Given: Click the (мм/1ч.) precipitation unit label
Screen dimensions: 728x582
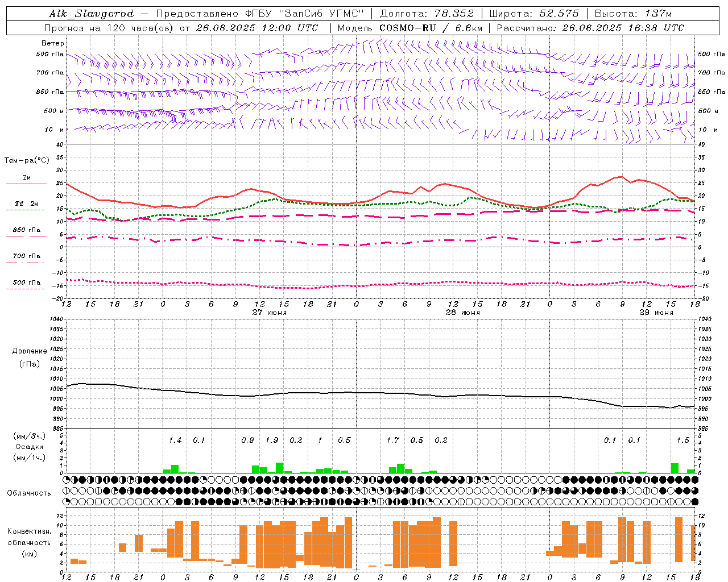Looking at the screenshot, I should [29, 458].
